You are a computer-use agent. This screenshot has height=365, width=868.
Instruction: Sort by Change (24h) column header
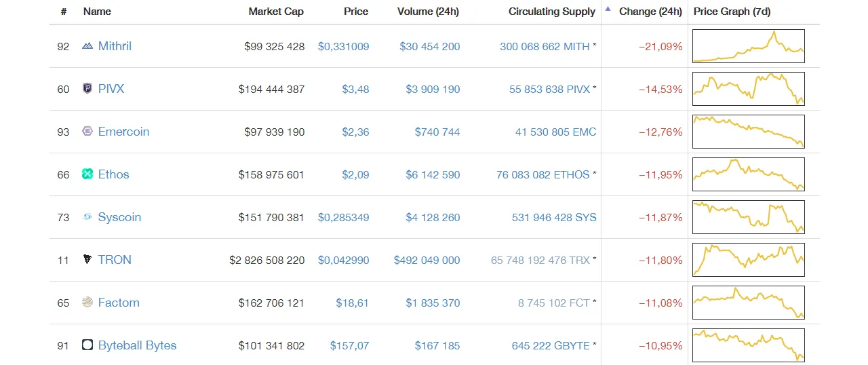click(x=650, y=12)
